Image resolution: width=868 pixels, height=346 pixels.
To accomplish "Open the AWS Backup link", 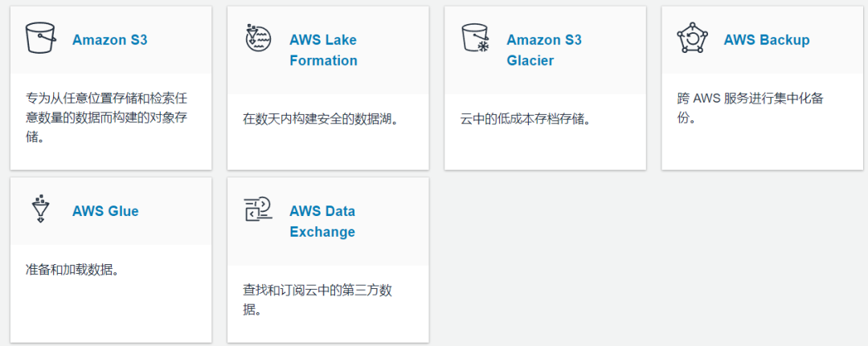I will (766, 39).
